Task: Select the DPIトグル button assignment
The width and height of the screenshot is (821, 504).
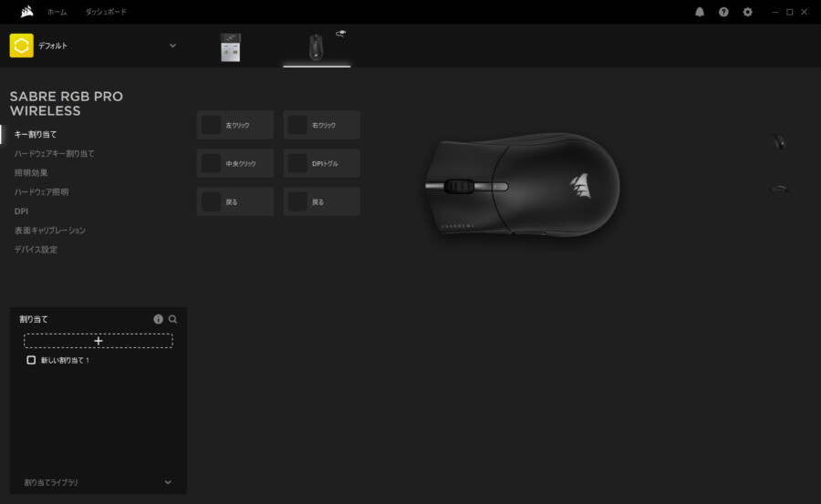Action: click(322, 163)
